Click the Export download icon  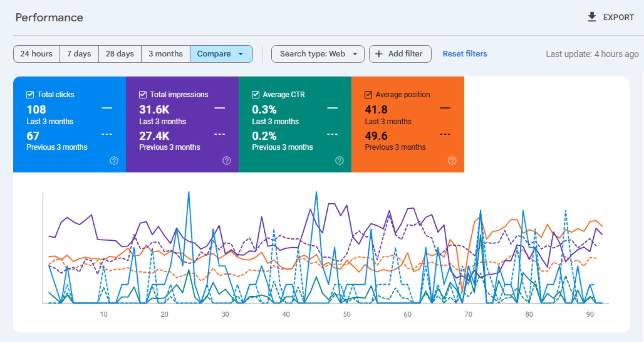[592, 17]
